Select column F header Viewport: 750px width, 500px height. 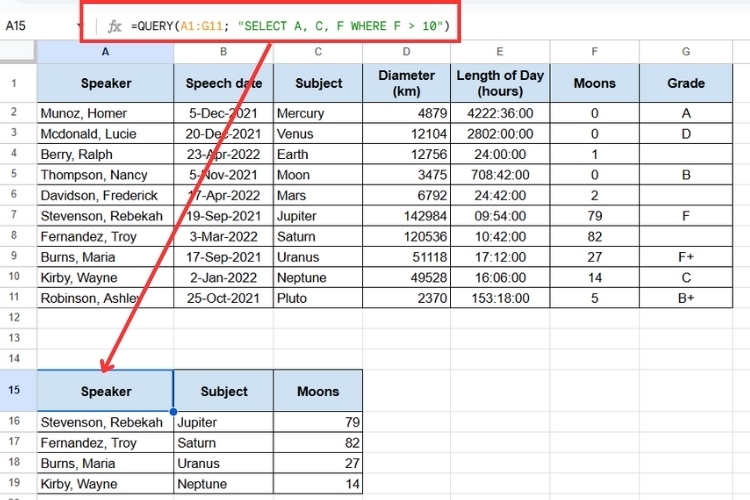point(595,52)
